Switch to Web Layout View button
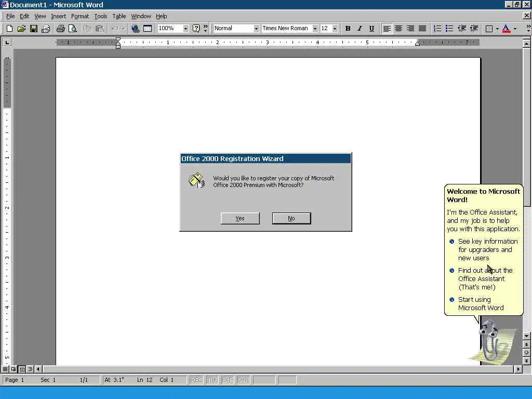The width and height of the screenshot is (532, 399). click(14, 369)
